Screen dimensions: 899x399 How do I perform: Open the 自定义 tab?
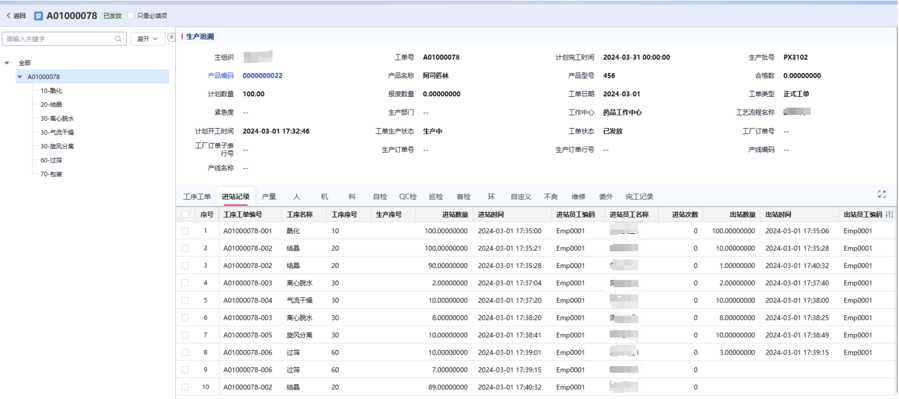click(521, 197)
